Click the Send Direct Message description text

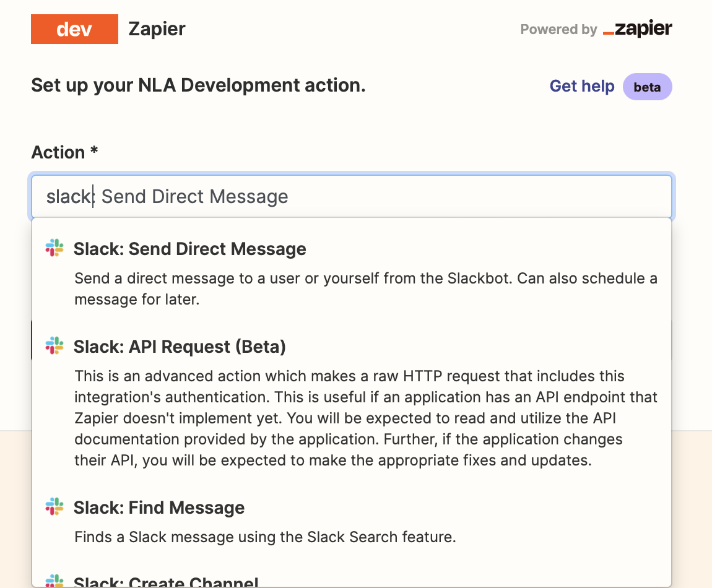pyautogui.click(x=365, y=289)
